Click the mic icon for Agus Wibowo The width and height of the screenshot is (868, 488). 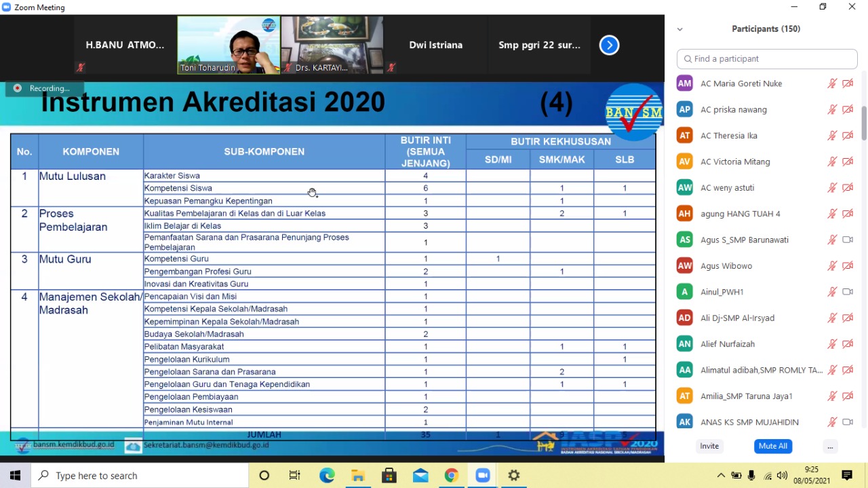[832, 266]
